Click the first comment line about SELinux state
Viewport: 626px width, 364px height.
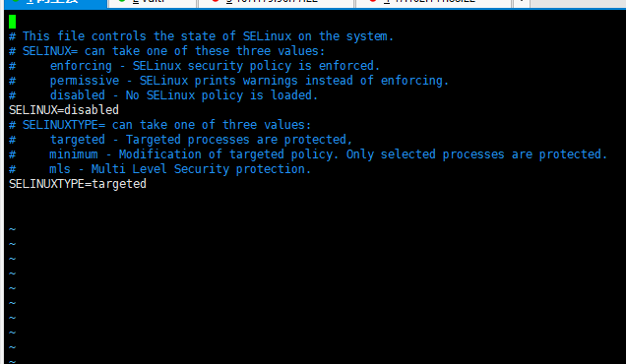[x=201, y=36]
